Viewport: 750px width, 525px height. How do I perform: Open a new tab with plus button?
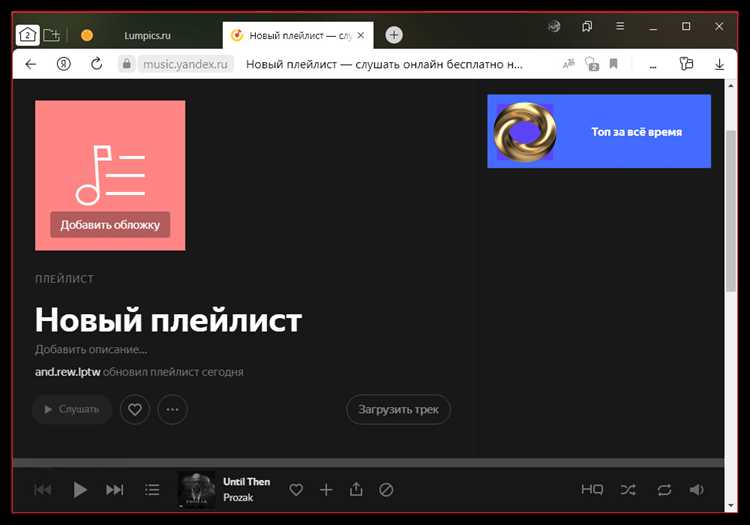[x=394, y=35]
